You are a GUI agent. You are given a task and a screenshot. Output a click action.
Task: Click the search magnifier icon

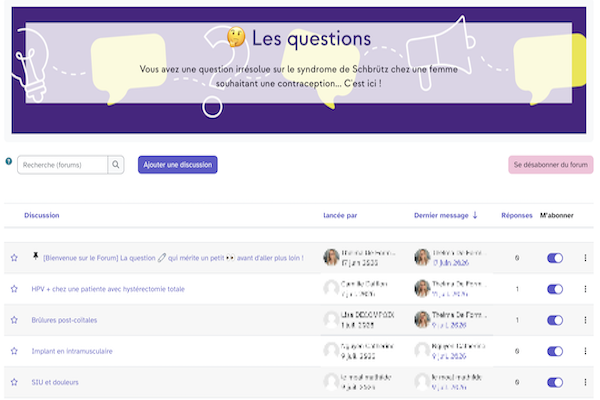tap(116, 165)
